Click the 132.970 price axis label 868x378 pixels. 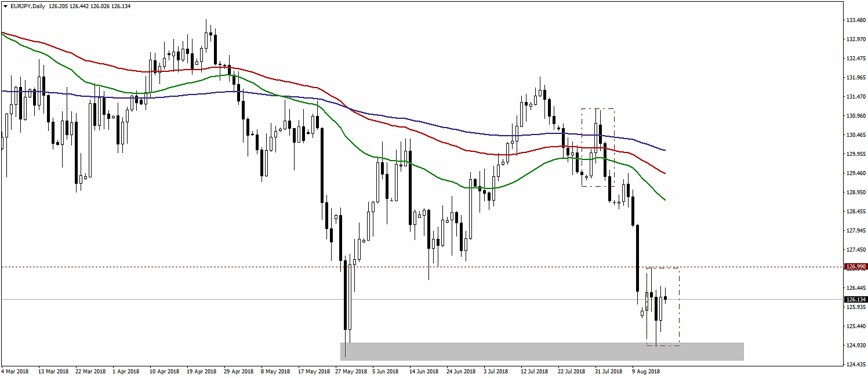856,40
